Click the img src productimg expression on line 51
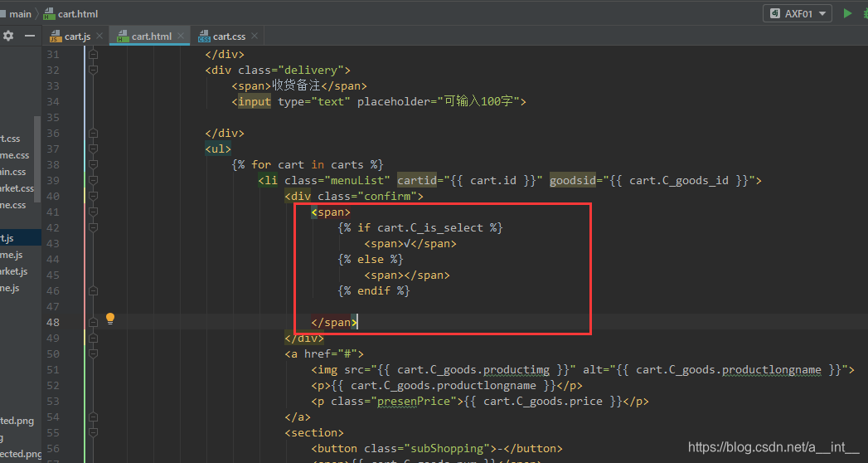Screen dimensions: 868x463 (x=473, y=369)
